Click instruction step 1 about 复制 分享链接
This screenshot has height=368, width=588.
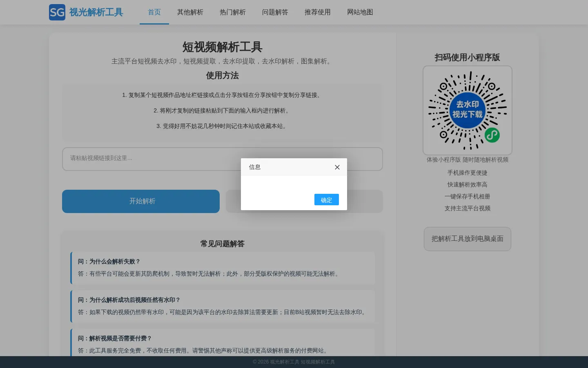click(223, 95)
